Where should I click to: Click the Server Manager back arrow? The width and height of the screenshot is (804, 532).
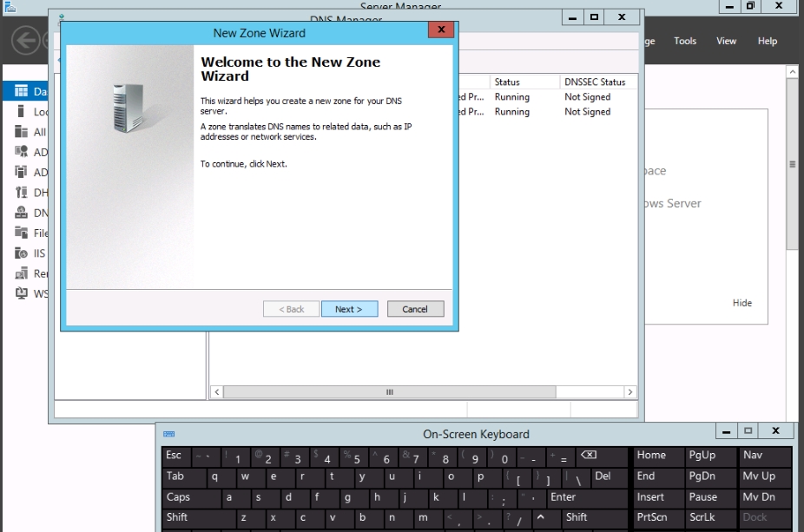[27, 41]
